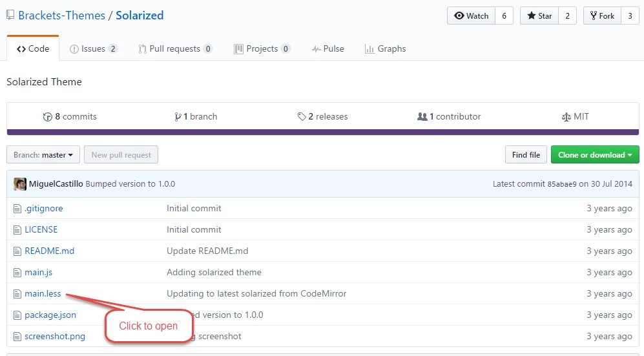Open the MIT license link
644x356 pixels.
tap(575, 116)
